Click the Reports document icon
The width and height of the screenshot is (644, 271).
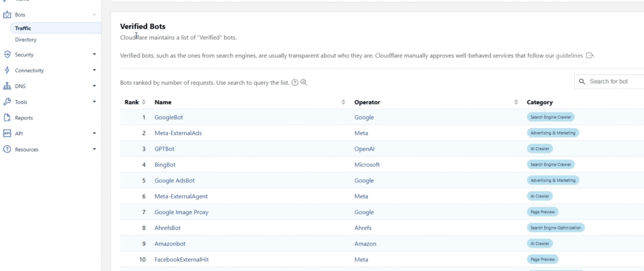(x=7, y=118)
